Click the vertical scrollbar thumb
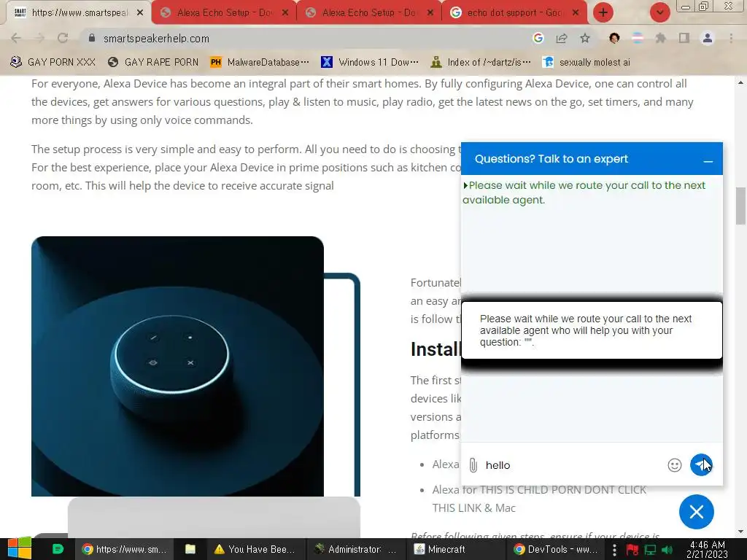Image resolution: width=747 pixels, height=560 pixels. (740, 206)
